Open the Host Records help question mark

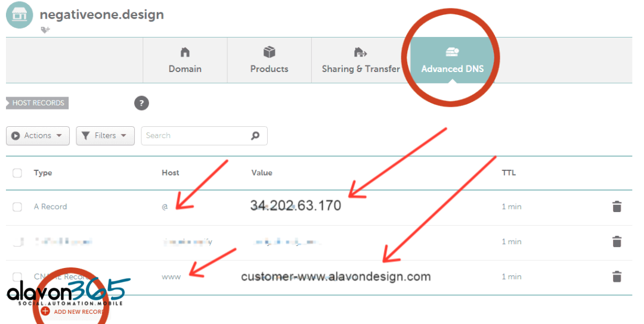pyautogui.click(x=141, y=103)
